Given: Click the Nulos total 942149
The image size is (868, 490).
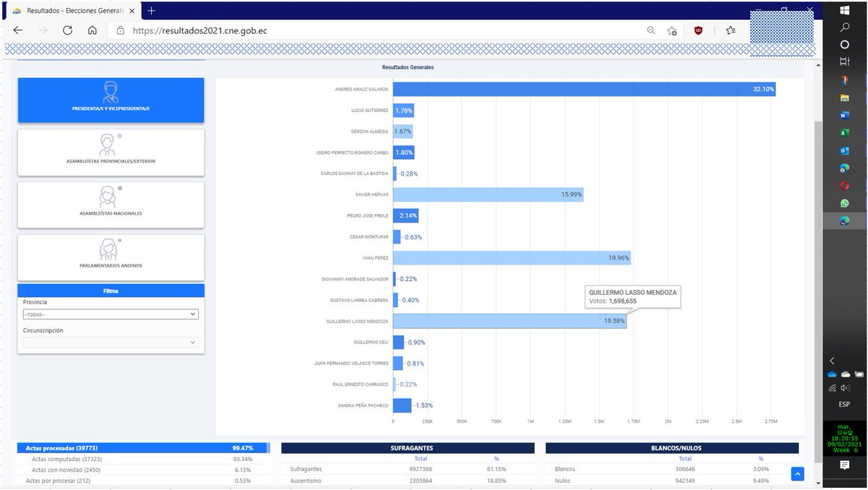Looking at the screenshot, I should pyautogui.click(x=685, y=480).
